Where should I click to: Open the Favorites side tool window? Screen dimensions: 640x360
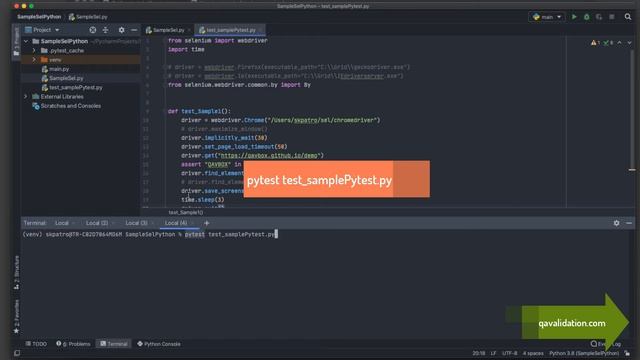16,316
